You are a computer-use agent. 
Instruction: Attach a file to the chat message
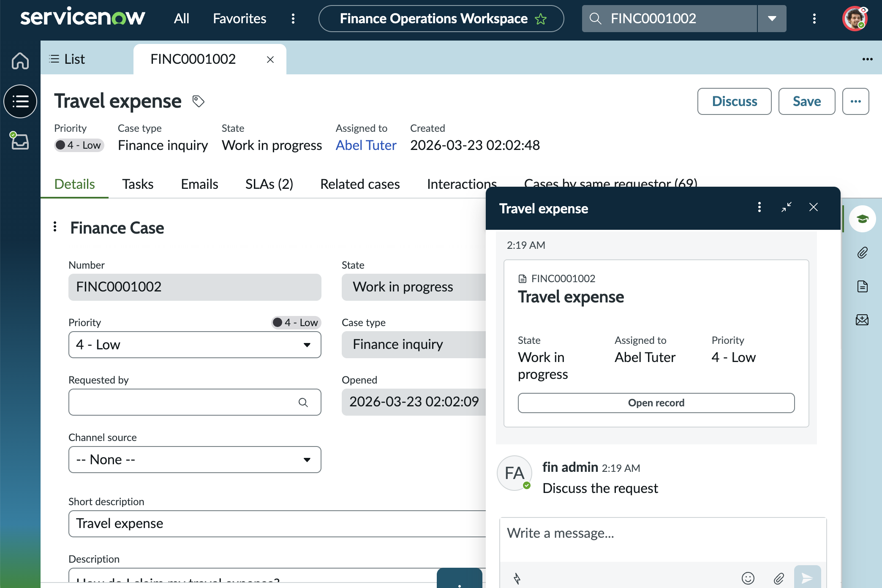(x=779, y=578)
